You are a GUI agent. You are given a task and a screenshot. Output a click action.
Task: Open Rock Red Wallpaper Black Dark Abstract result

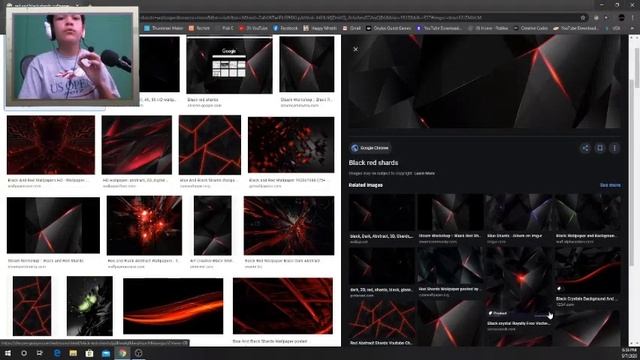click(289, 225)
